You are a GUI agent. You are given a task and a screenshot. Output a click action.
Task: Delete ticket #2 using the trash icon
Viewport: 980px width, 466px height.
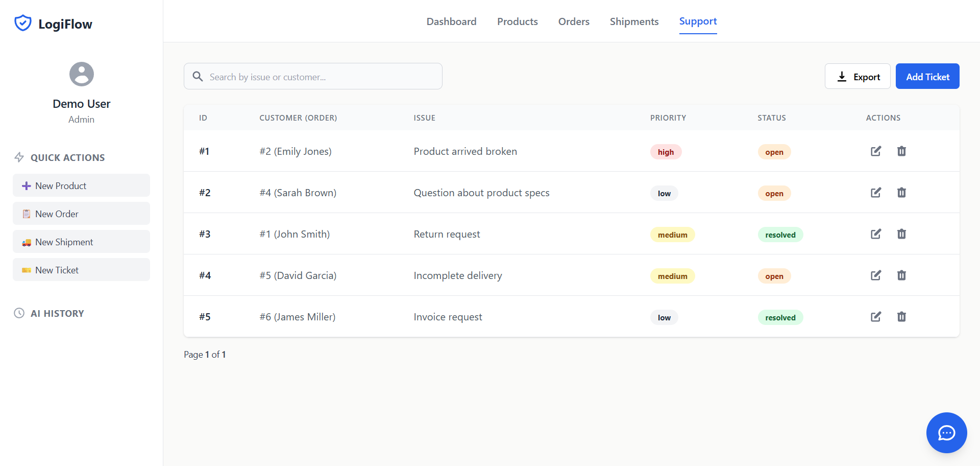pyautogui.click(x=901, y=193)
